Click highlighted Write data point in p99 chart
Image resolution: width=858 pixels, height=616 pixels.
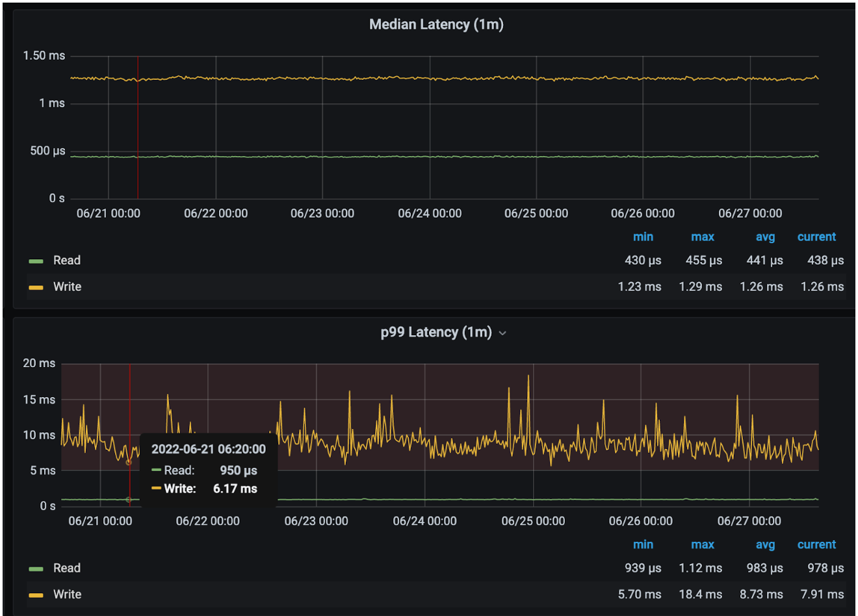(x=129, y=462)
